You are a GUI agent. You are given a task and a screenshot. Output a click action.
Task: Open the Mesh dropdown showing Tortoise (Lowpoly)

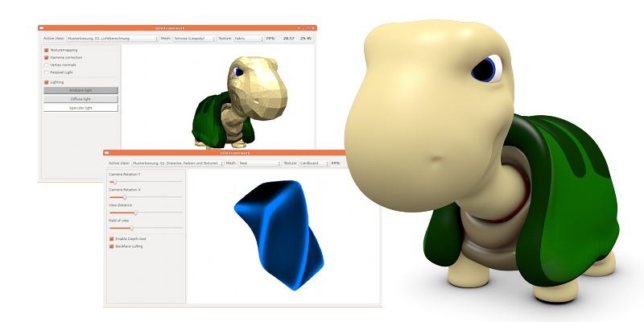(x=193, y=38)
